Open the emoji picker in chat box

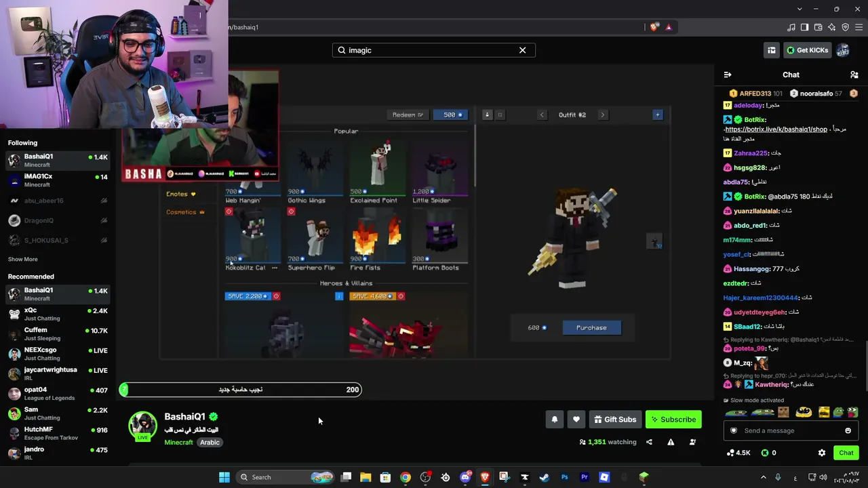(848, 430)
